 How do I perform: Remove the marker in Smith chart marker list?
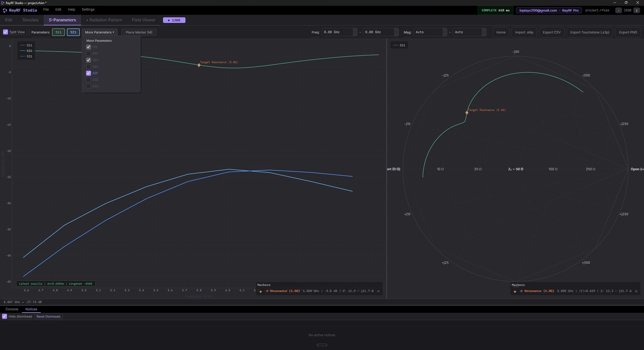click(x=636, y=291)
